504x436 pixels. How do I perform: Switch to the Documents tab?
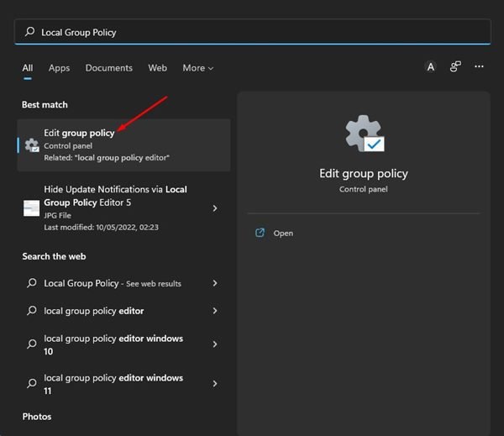(x=109, y=68)
